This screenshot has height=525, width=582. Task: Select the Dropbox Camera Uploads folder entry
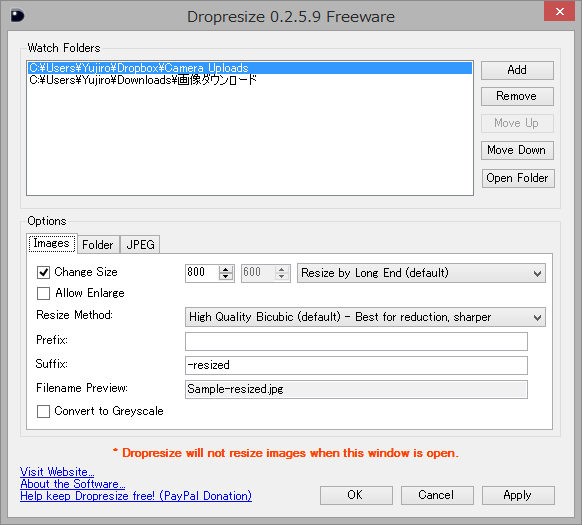tap(250, 68)
